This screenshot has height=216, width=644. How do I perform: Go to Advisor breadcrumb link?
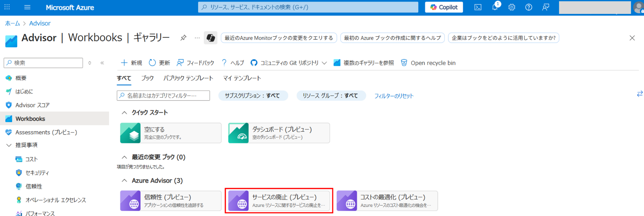(40, 23)
